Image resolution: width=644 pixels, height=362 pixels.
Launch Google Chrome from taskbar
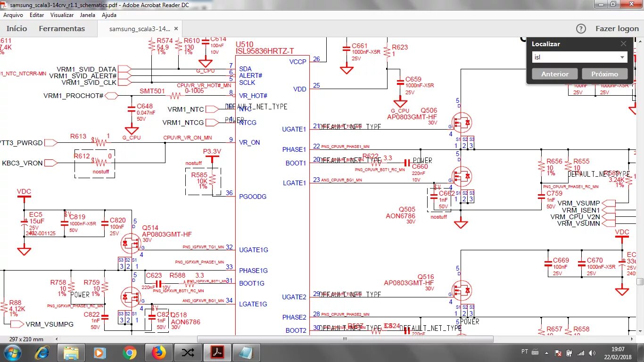(129, 352)
